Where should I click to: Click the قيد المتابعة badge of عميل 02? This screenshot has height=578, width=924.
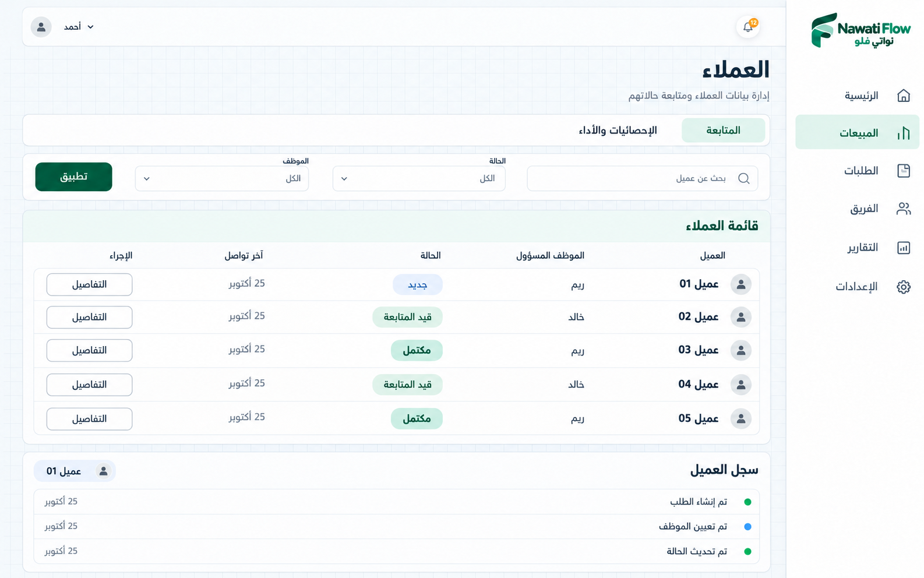(407, 317)
